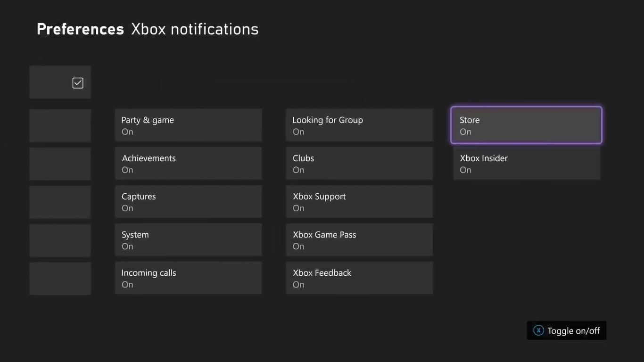Toggle System notifications setting
644x362 pixels.
[x=188, y=240]
